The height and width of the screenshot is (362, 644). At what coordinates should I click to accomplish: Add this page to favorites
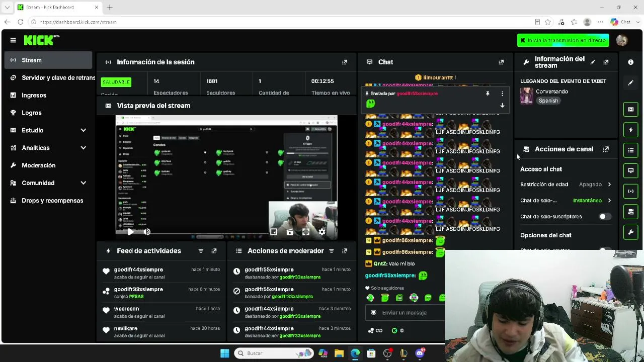[x=548, y=22]
